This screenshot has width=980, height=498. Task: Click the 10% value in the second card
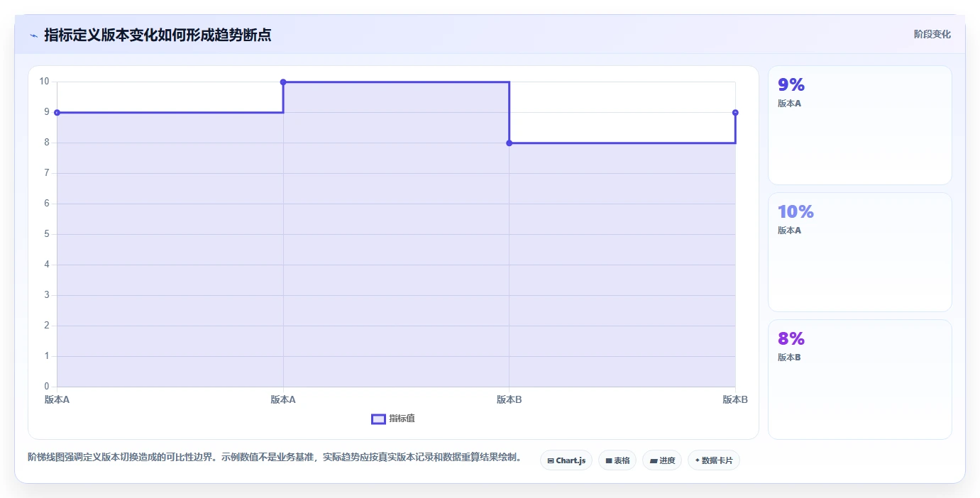pos(795,212)
